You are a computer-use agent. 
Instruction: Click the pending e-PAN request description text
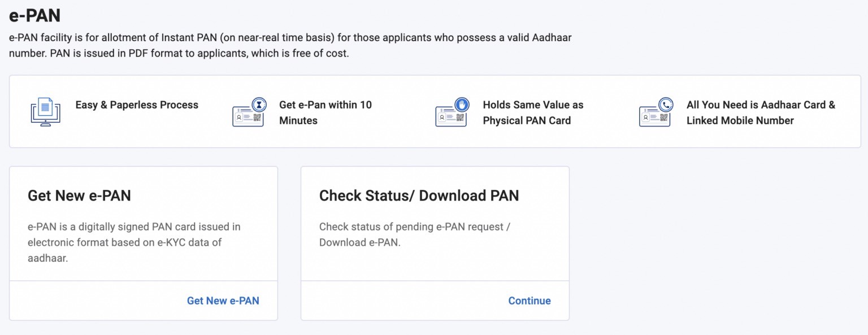[414, 234]
